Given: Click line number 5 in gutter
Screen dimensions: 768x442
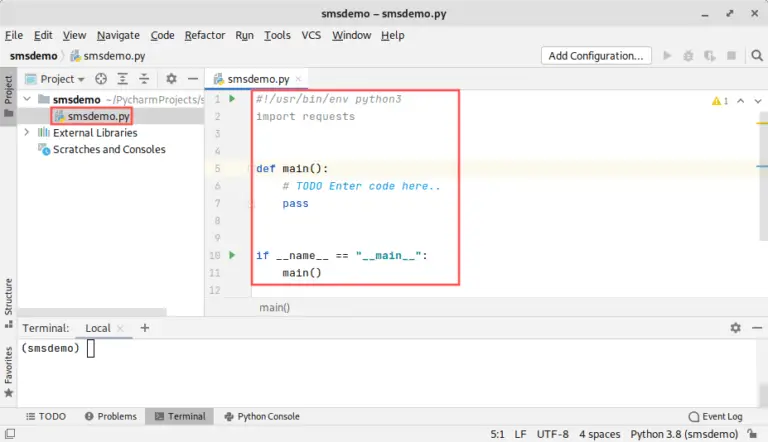Looking at the screenshot, I should pos(217,169).
